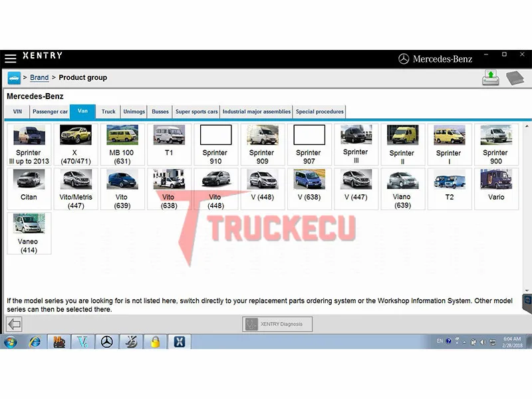
Task: Open the taskbar icon beside the padlock
Action: [x=131, y=342]
